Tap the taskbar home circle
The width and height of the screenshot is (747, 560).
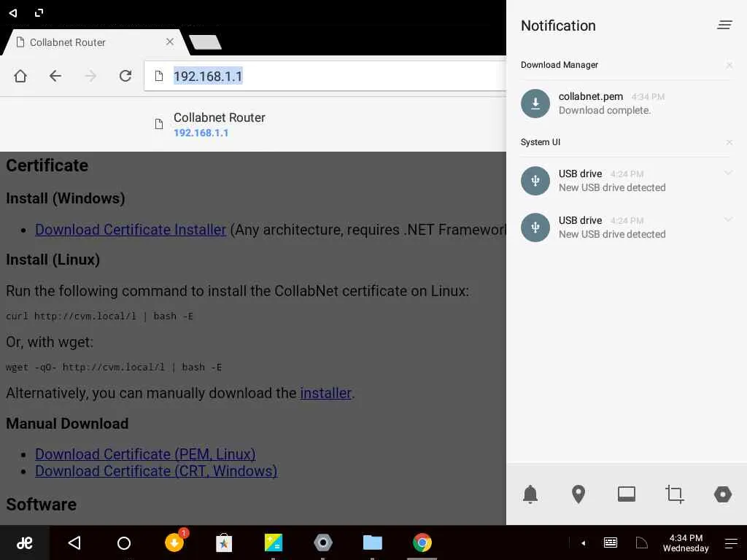pyautogui.click(x=124, y=542)
